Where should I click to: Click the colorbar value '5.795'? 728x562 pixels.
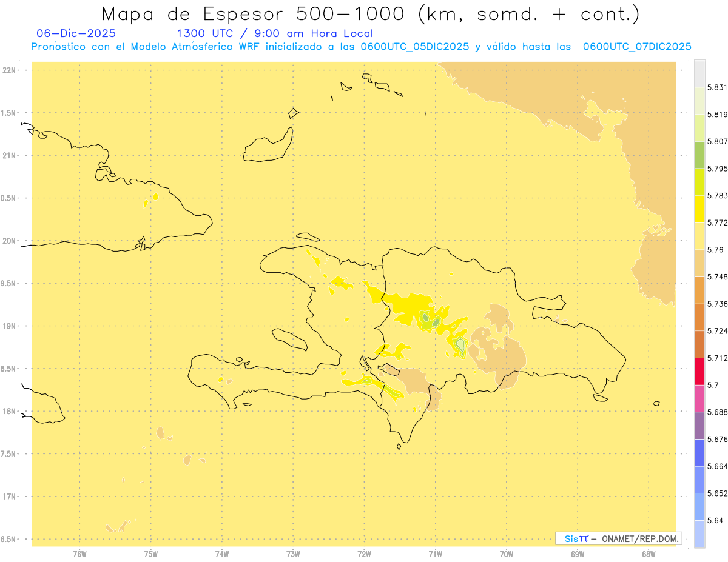point(717,169)
